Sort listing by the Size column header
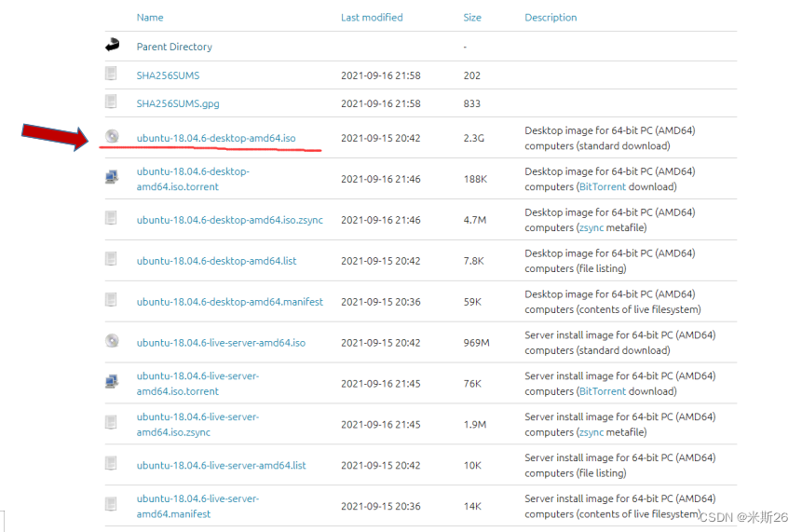The image size is (802, 532). pyautogui.click(x=472, y=18)
